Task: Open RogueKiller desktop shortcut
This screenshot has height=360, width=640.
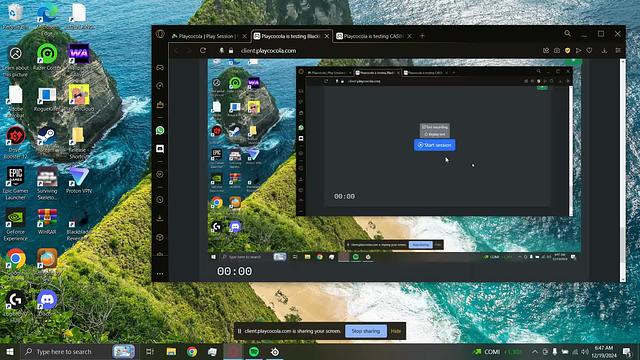Action: point(47,98)
